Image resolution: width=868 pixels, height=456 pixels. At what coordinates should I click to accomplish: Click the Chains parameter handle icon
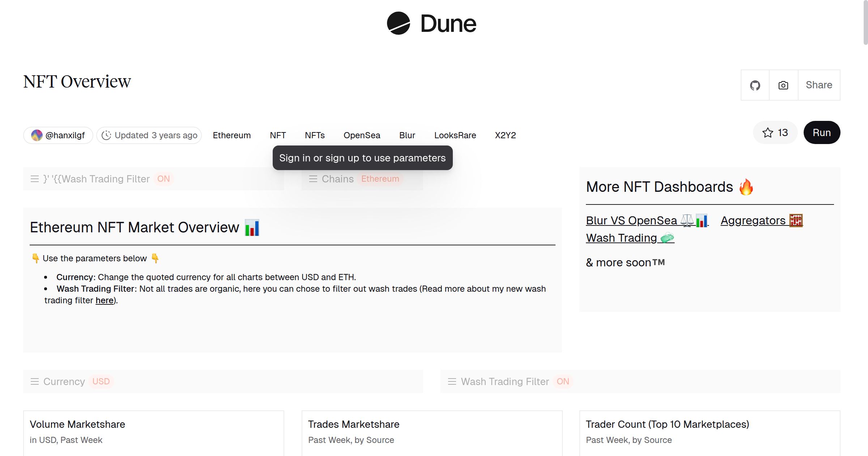coord(313,179)
